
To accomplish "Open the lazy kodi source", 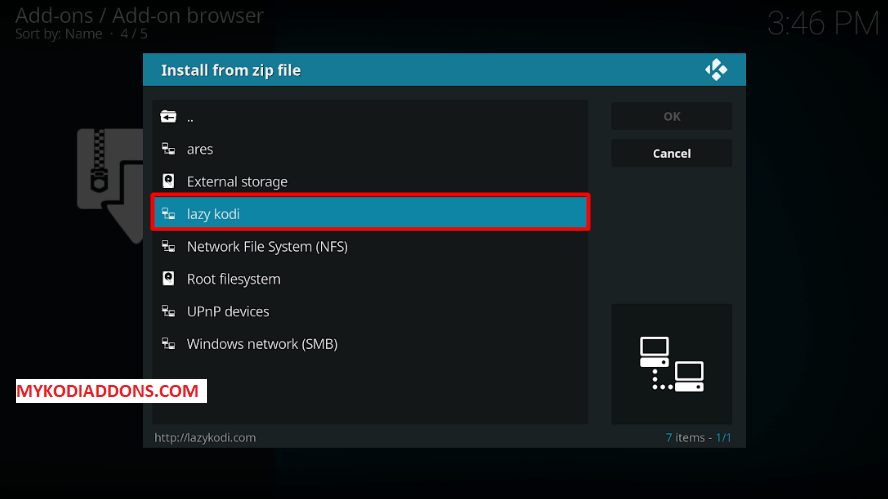I will 370,214.
